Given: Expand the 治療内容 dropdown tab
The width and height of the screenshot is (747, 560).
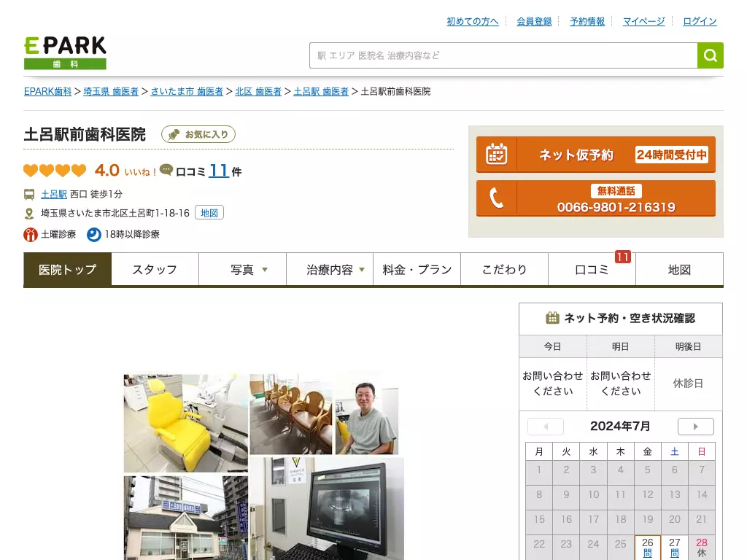Looking at the screenshot, I should [330, 270].
